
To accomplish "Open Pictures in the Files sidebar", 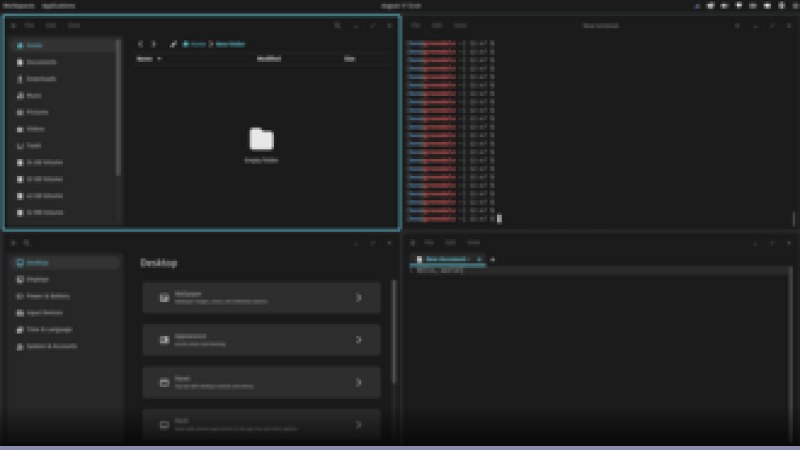I will point(64,112).
